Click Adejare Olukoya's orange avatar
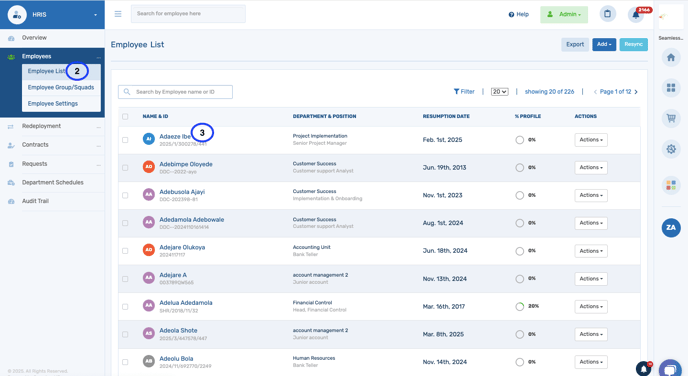The image size is (688, 376). click(x=149, y=250)
